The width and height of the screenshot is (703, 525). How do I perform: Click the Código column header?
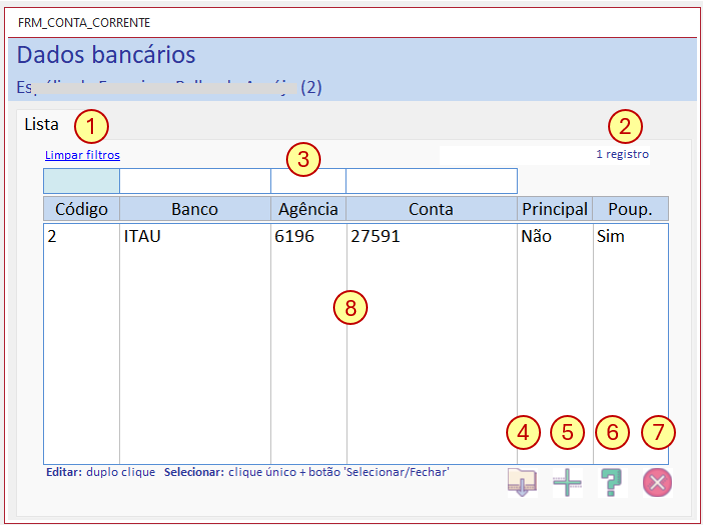(81, 209)
